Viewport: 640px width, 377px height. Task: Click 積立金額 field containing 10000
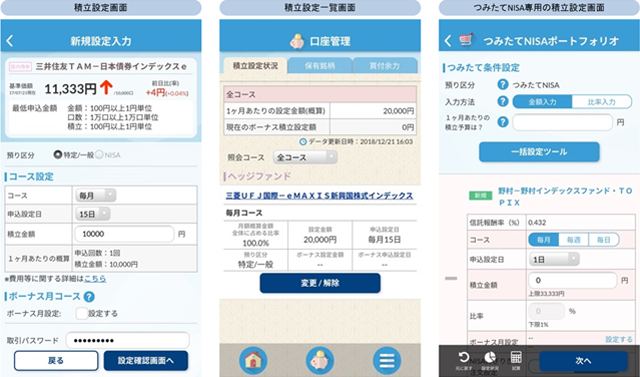tap(124, 234)
